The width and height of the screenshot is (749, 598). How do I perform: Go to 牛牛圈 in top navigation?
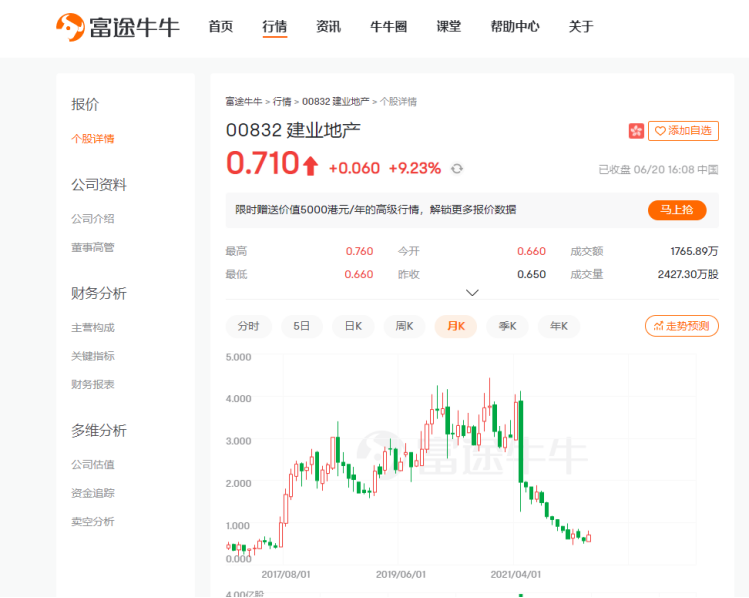click(388, 27)
